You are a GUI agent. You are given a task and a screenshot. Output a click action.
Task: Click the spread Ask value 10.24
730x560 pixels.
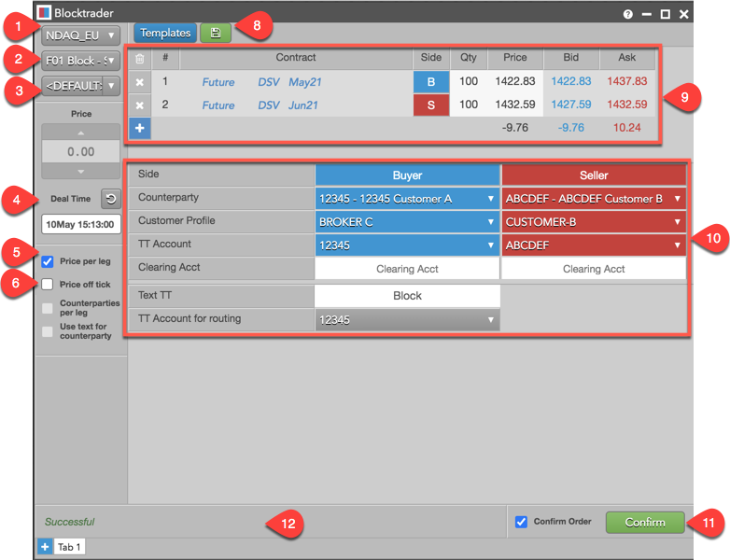pyautogui.click(x=626, y=128)
